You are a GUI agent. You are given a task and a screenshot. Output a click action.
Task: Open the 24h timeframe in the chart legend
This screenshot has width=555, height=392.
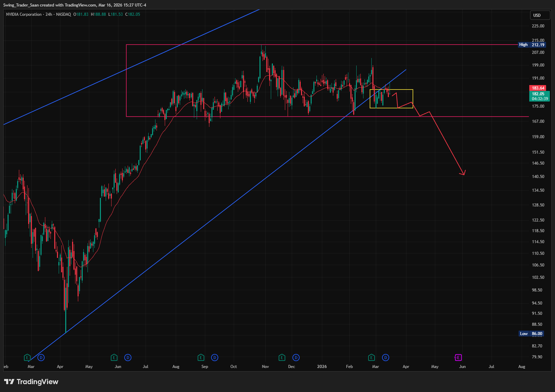(49, 14)
